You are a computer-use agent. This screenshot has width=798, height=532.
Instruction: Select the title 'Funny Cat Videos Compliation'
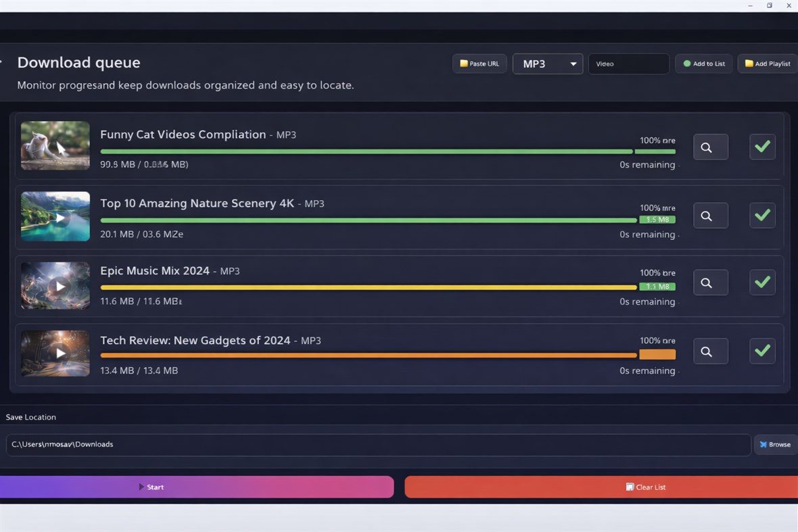(183, 135)
